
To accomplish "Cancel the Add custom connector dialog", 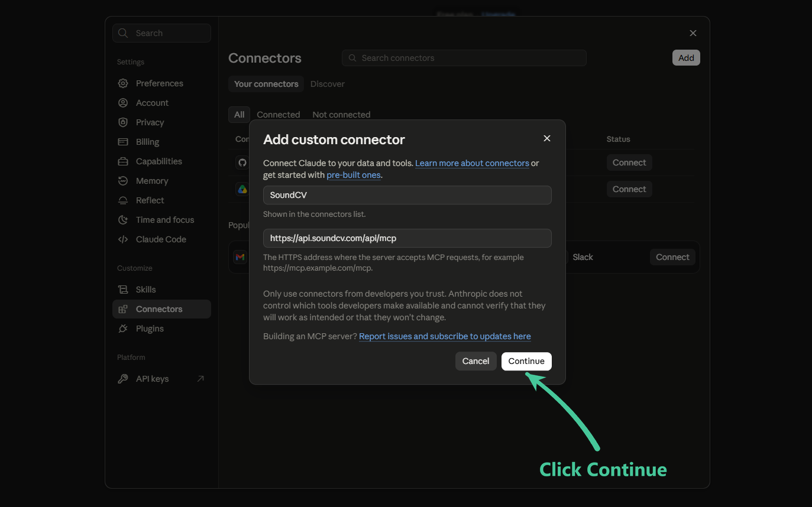I will pyautogui.click(x=475, y=361).
